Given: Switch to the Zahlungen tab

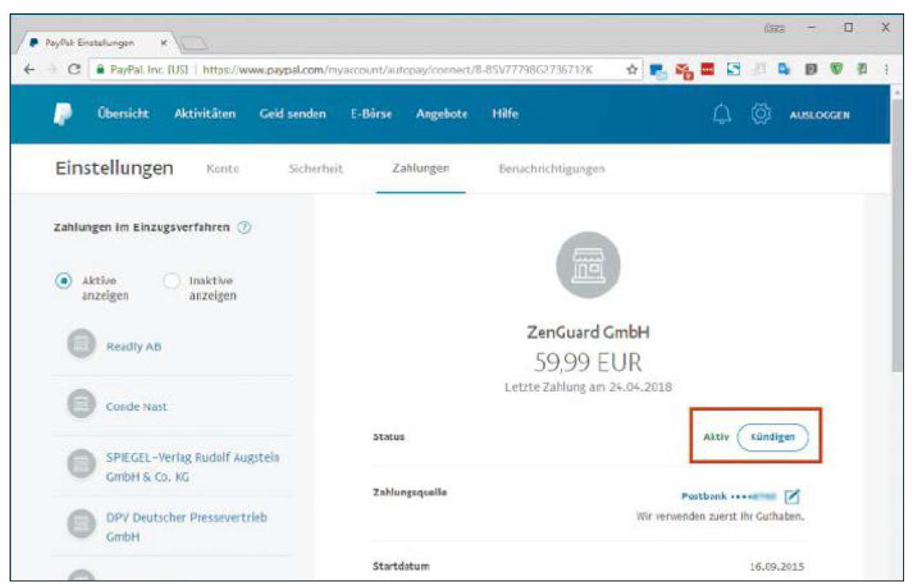Looking at the screenshot, I should tap(421, 169).
